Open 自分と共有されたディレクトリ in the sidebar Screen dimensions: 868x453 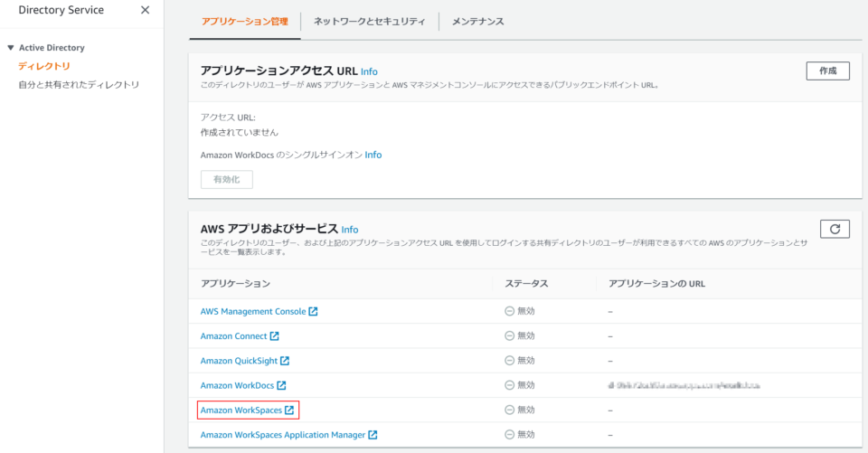coord(79,85)
